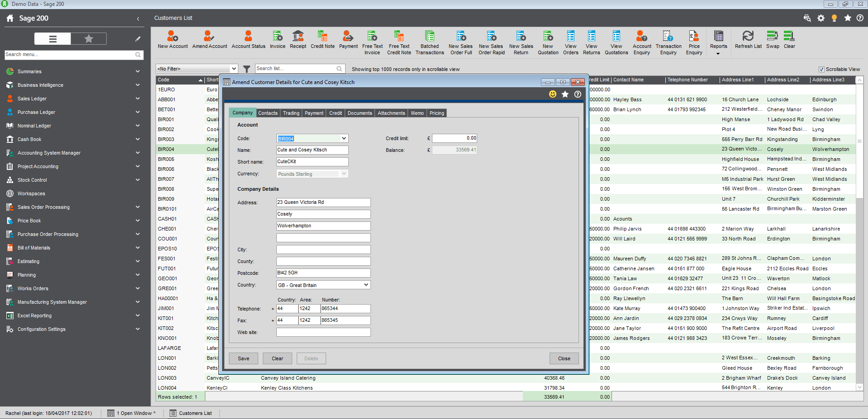This screenshot has height=419, width=868.
Task: Switch to the Contacts tab
Action: (x=268, y=113)
